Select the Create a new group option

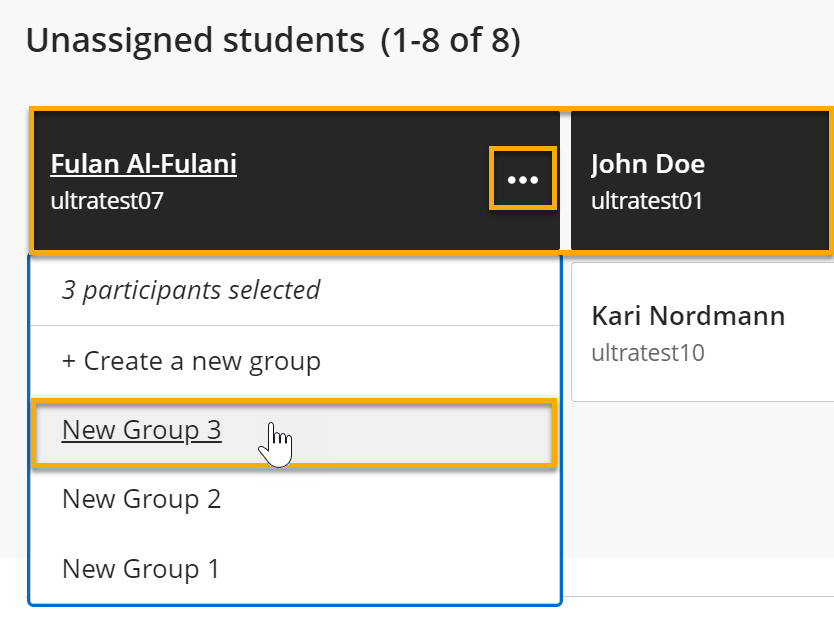(191, 361)
